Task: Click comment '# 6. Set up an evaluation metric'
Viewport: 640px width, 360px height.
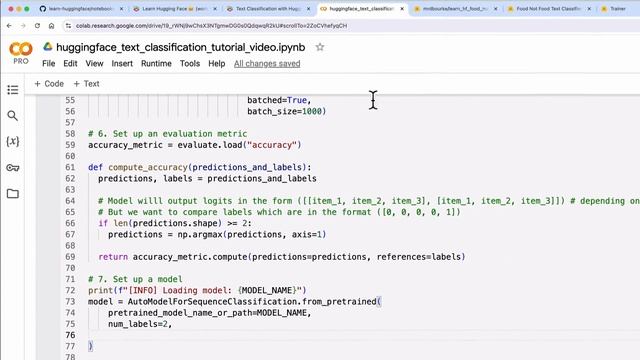Action: 167,134
